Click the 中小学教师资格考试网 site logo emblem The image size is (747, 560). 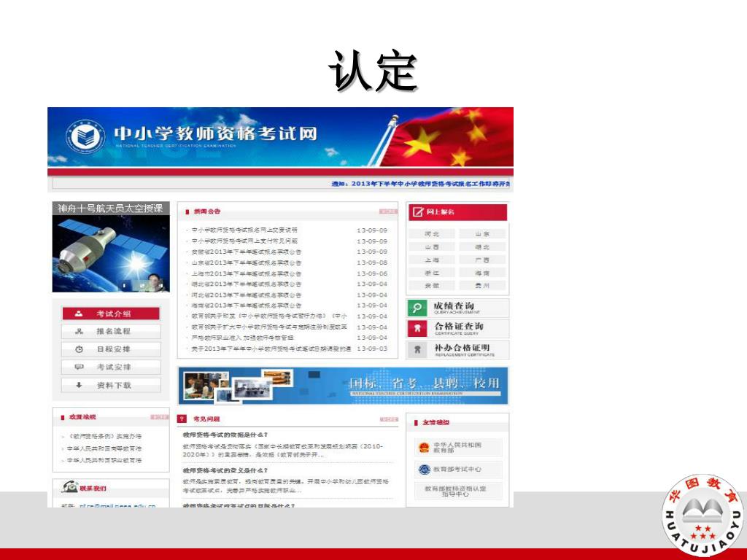[85, 136]
